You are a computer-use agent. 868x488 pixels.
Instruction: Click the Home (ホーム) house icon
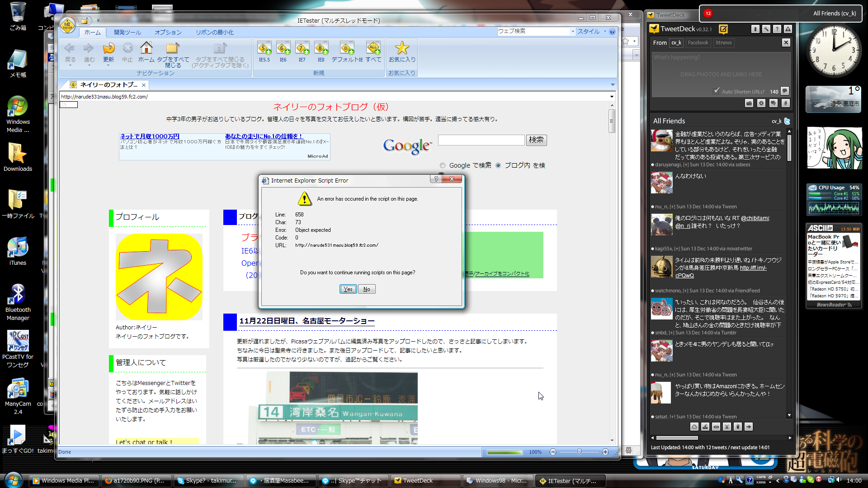146,52
